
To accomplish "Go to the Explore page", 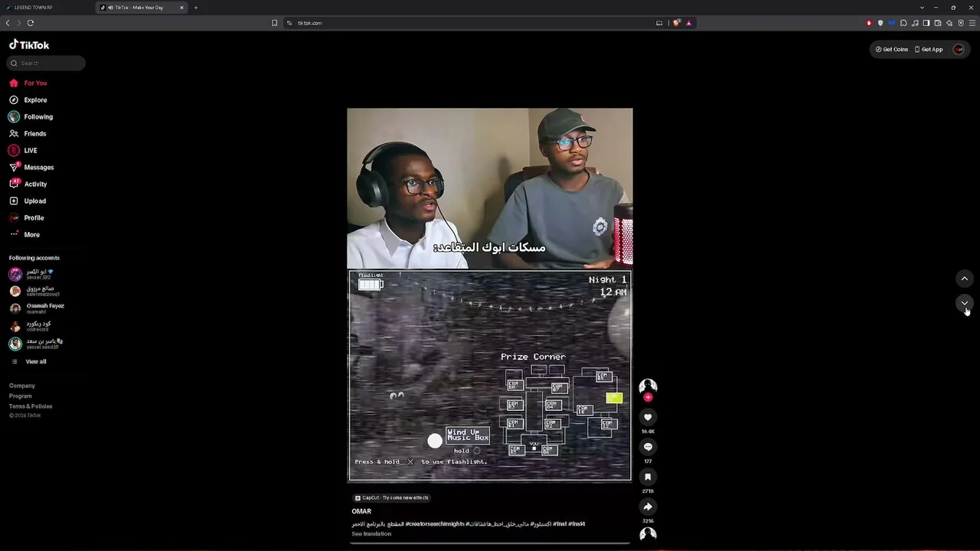I will pos(28,99).
